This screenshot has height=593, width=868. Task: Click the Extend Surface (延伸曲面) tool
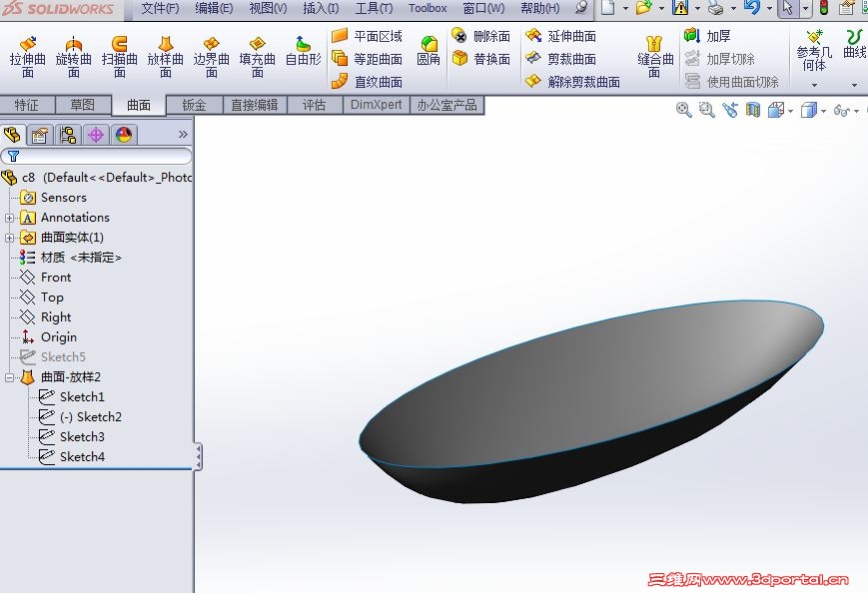pos(560,36)
